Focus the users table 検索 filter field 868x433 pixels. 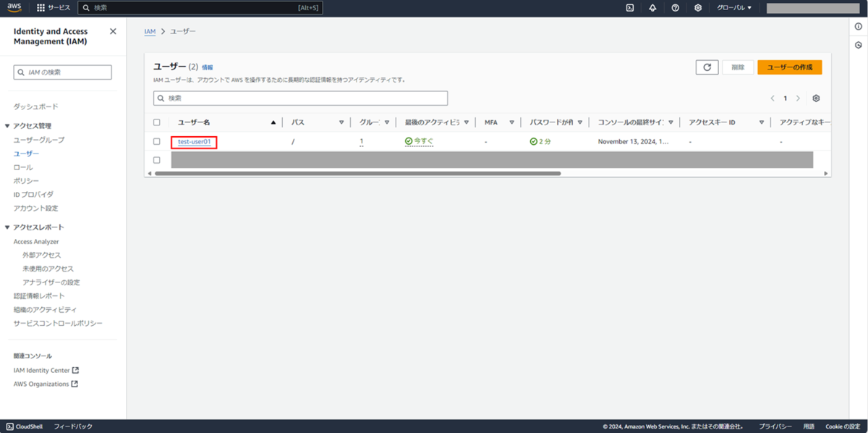tap(300, 98)
